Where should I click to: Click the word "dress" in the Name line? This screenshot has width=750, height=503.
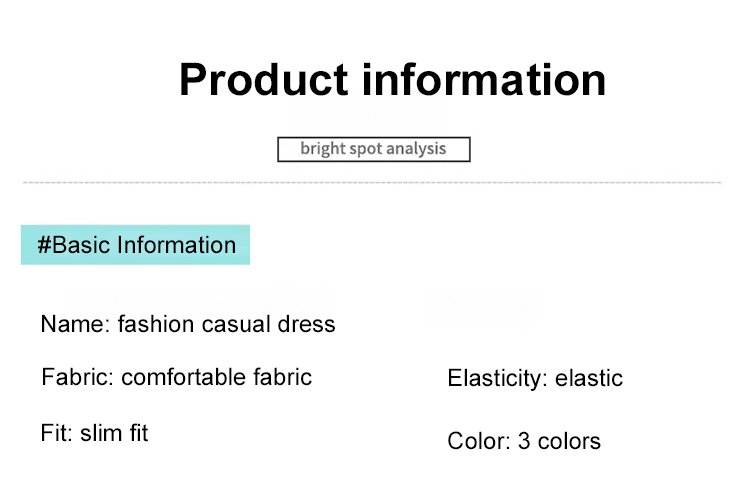click(306, 325)
